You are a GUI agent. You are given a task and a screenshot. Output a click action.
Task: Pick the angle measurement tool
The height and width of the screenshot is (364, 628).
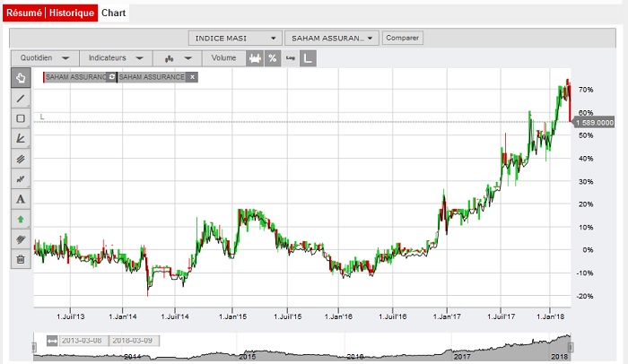coord(21,138)
